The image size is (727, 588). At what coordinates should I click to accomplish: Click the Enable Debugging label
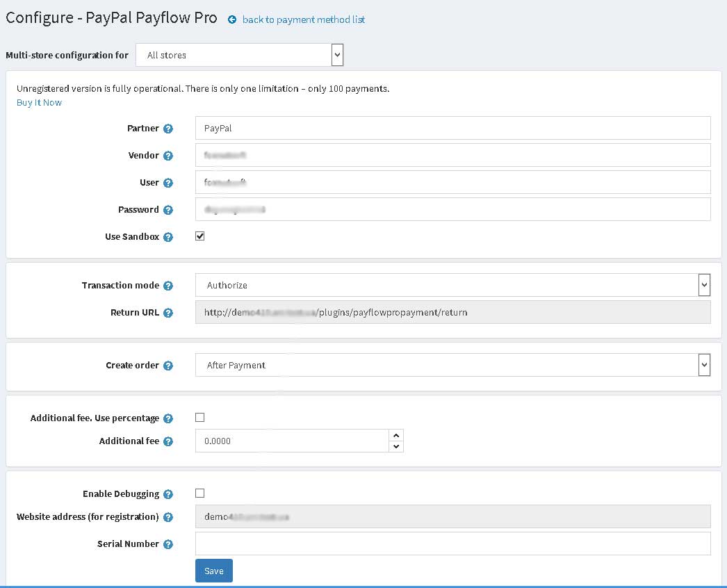[x=121, y=494]
